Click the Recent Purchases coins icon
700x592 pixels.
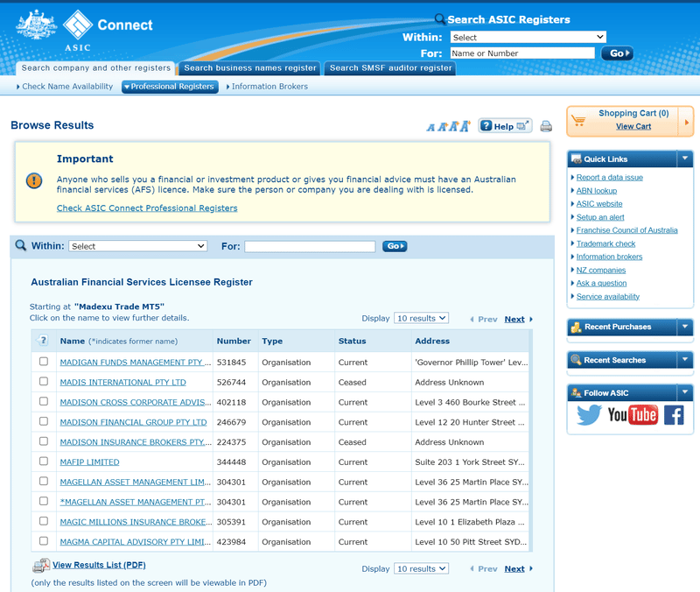576,327
